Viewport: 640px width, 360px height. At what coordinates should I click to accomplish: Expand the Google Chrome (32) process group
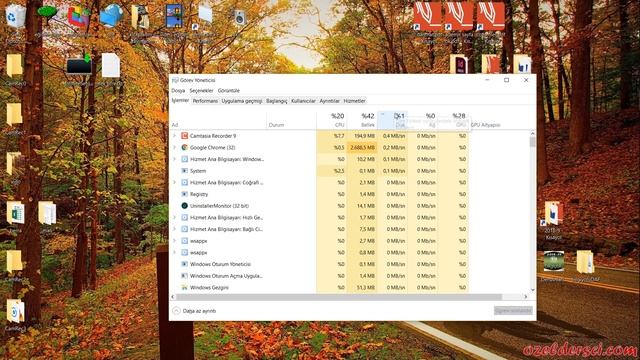click(x=175, y=147)
